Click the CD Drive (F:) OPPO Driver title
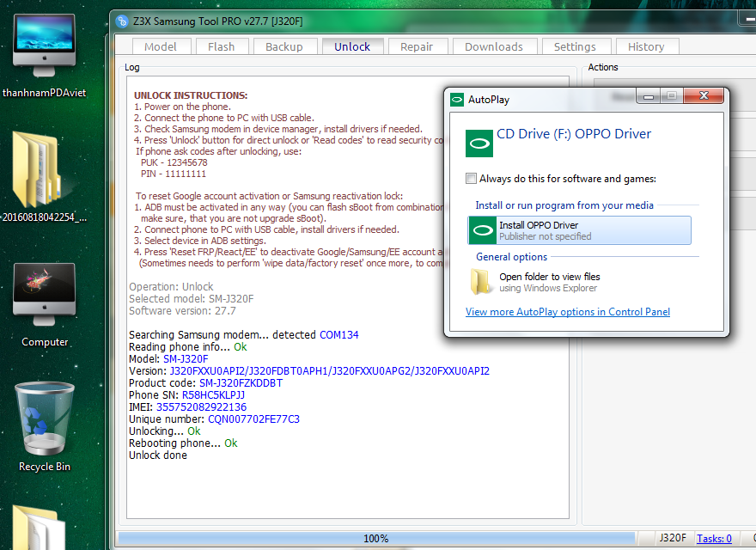 [x=574, y=134]
